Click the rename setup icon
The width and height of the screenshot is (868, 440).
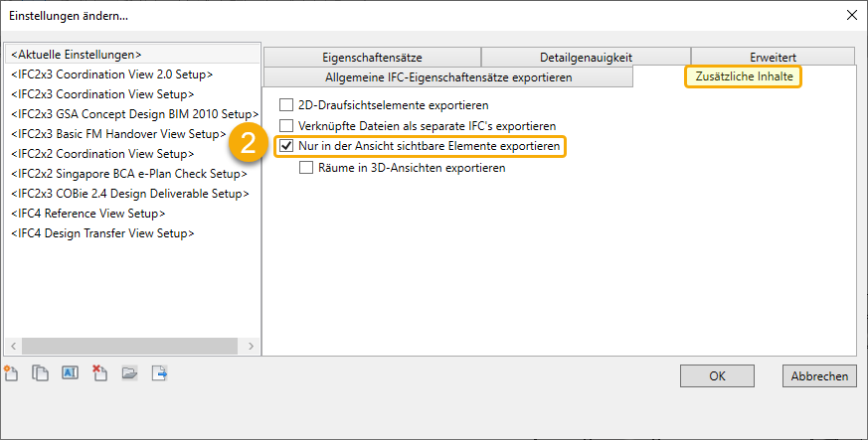70,373
